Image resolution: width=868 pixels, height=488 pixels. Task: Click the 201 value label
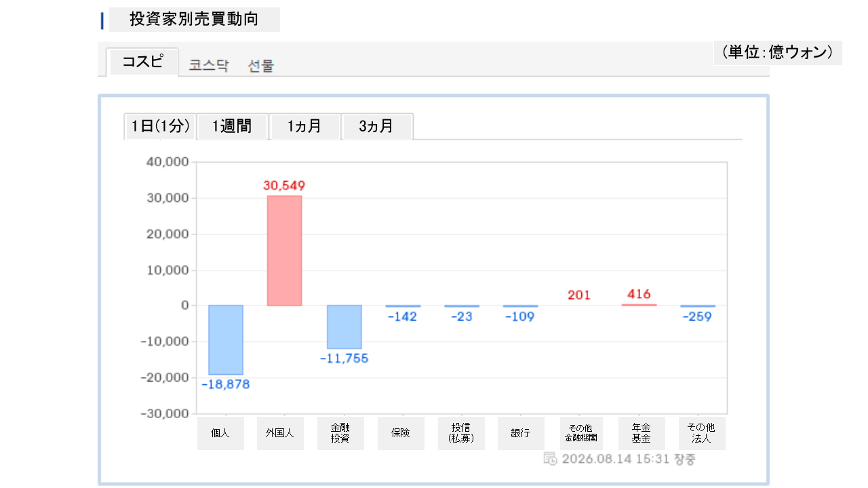point(579,295)
